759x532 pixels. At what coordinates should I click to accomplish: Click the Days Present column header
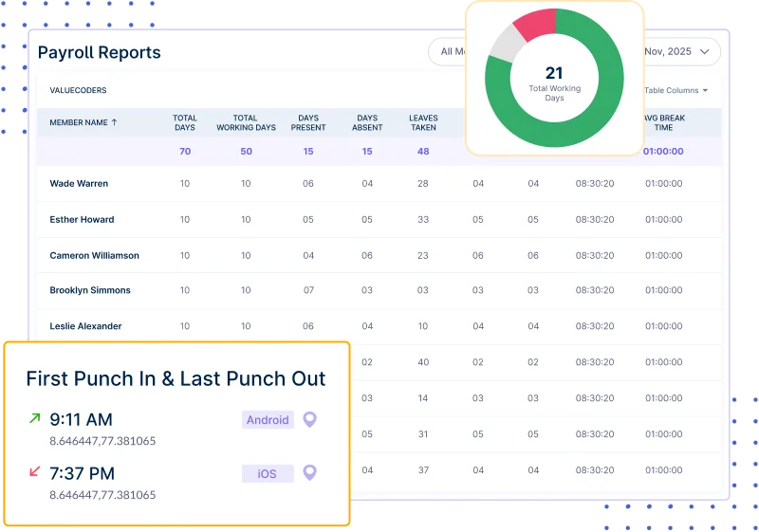[x=308, y=123]
